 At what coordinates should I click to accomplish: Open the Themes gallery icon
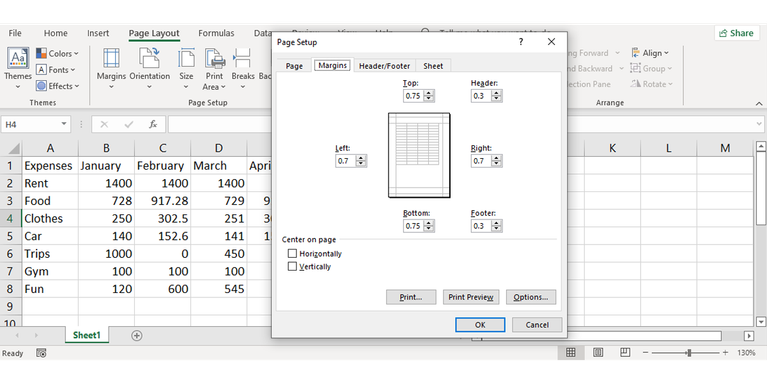pos(18,58)
